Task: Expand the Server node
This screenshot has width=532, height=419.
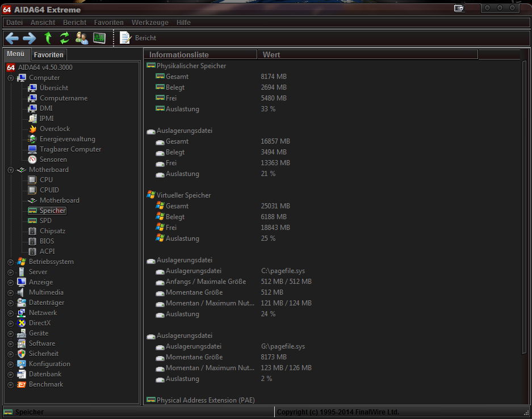Action: coord(11,272)
